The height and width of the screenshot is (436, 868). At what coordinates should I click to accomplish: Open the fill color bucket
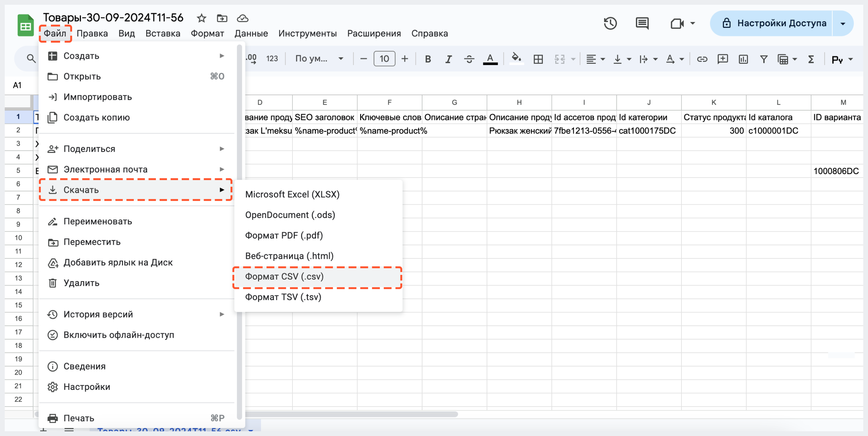pos(516,58)
